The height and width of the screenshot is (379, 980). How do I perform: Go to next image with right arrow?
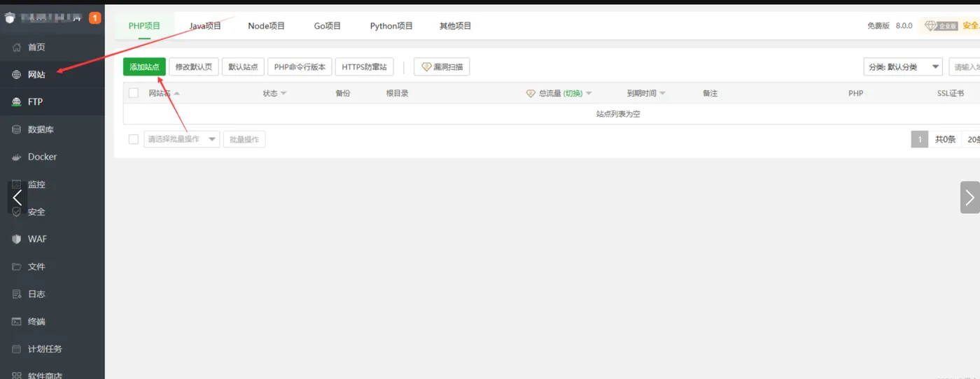click(x=970, y=197)
